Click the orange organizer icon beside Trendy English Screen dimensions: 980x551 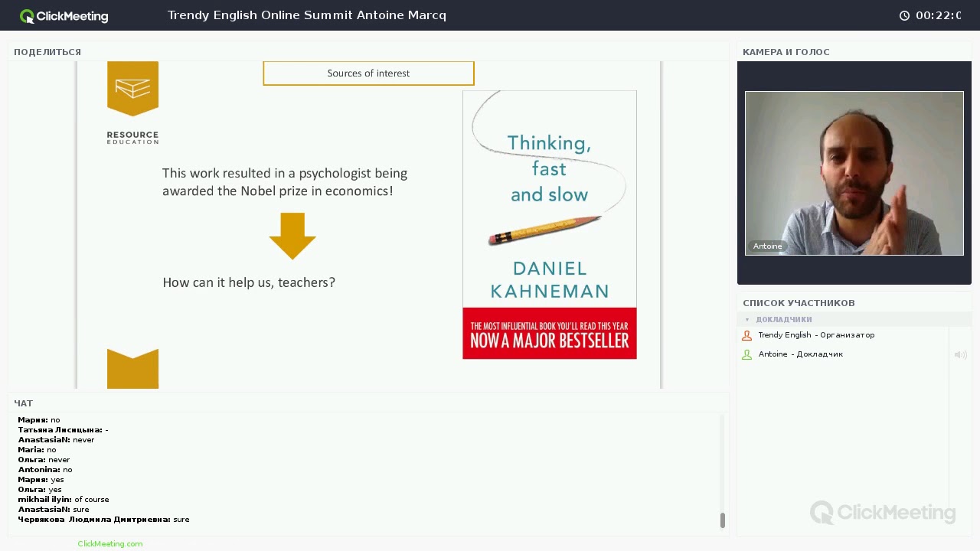point(747,335)
